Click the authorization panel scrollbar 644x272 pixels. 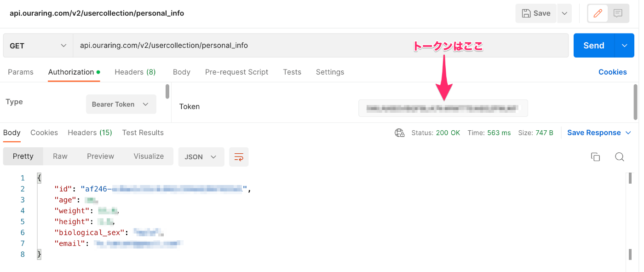167,92
